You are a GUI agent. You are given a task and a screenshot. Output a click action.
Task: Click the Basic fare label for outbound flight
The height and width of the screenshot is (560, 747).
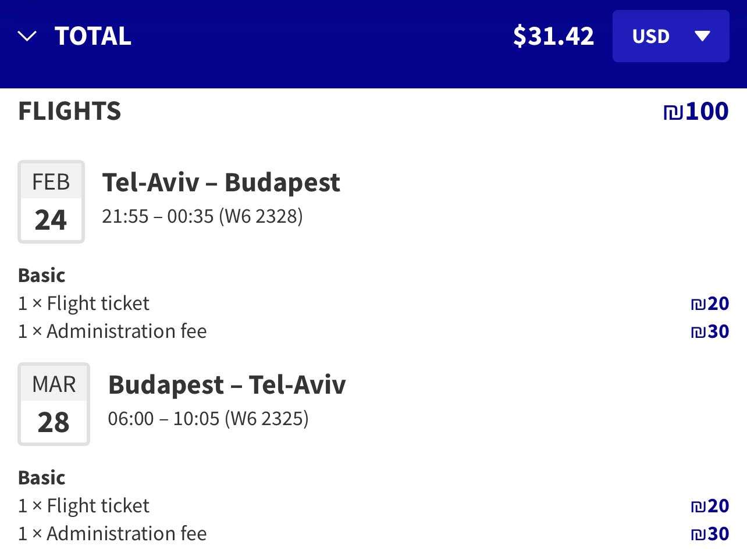pos(41,275)
